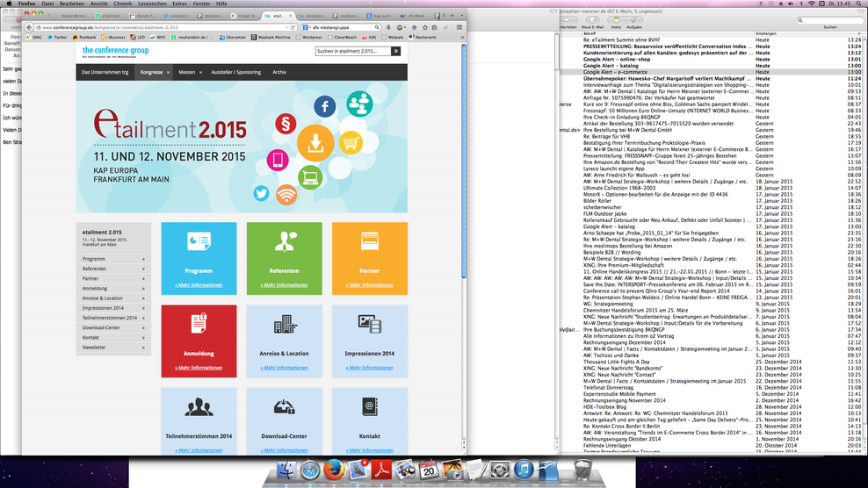Screen dimensions: 868x488
Task: Open the orange Partner tile icon
Action: pos(369,241)
